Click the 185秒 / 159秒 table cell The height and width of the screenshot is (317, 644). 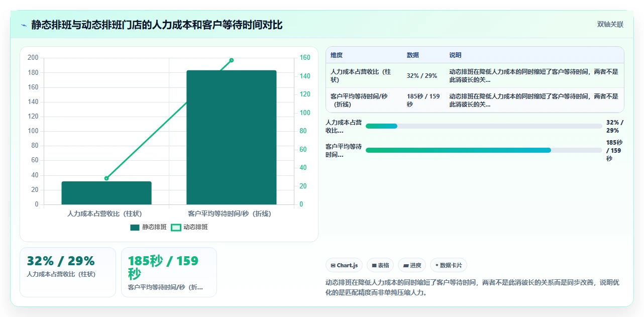(422, 100)
